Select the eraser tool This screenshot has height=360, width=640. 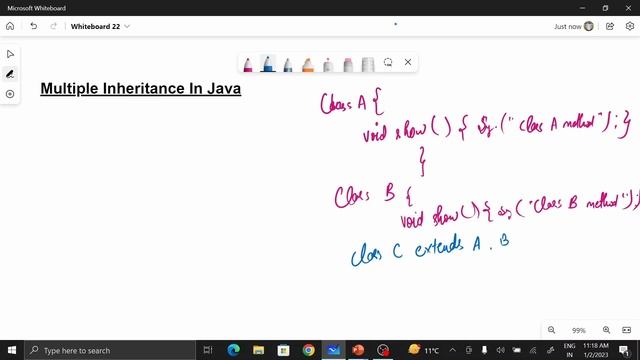click(348, 64)
